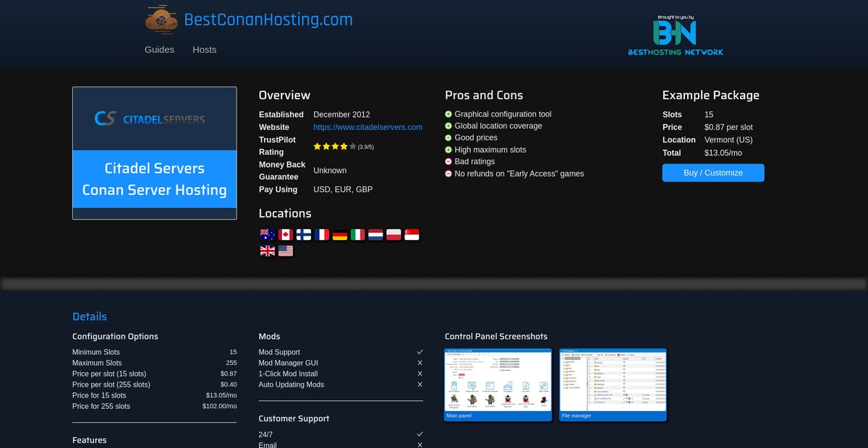Click the Italy flag icon

coord(357,235)
